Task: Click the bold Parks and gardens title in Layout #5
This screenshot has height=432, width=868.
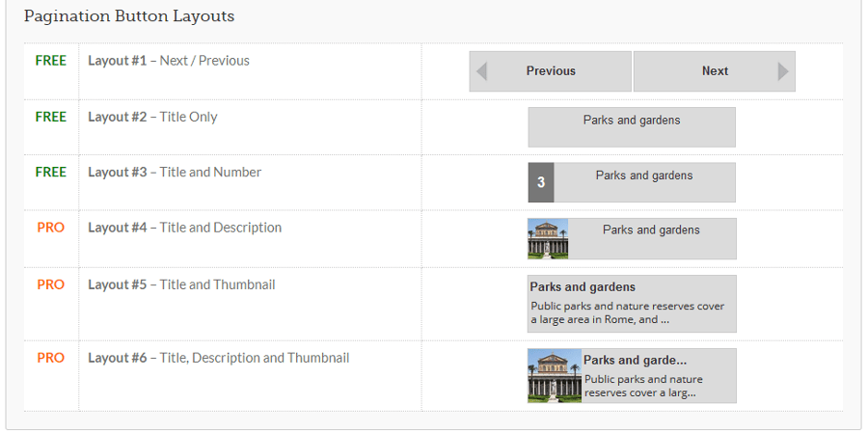Action: (x=583, y=287)
